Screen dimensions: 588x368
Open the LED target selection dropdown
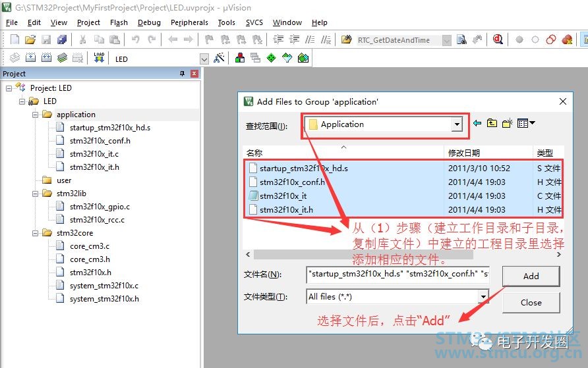(204, 59)
